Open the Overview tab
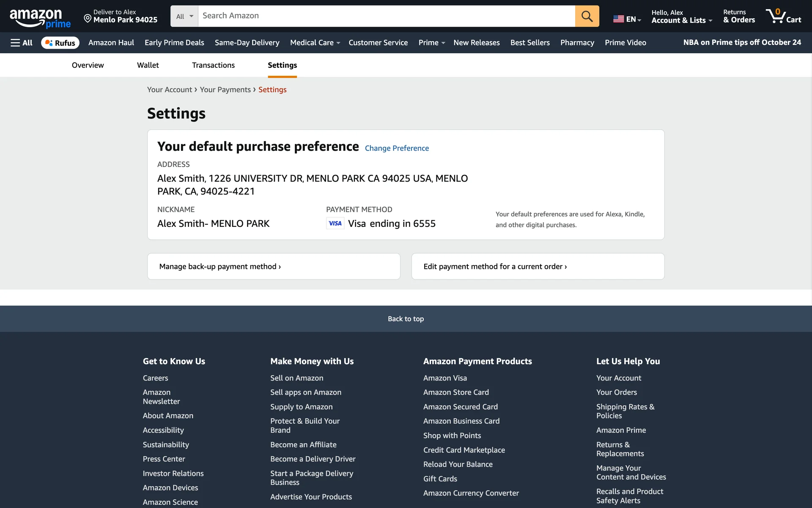The image size is (812, 508). tap(88, 65)
